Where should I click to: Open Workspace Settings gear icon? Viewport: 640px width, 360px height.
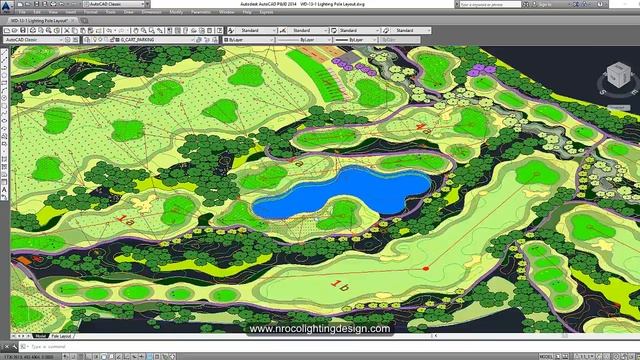(67, 40)
